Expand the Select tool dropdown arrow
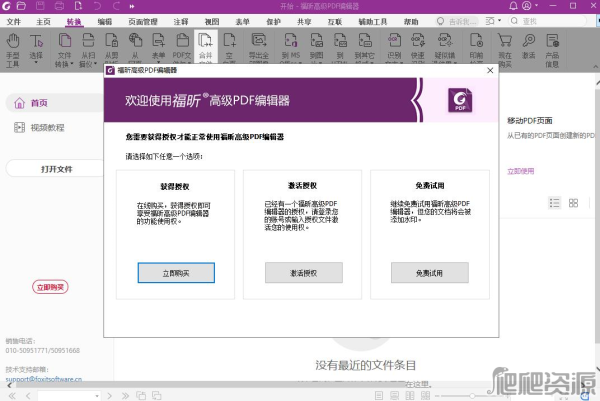 tap(36, 62)
